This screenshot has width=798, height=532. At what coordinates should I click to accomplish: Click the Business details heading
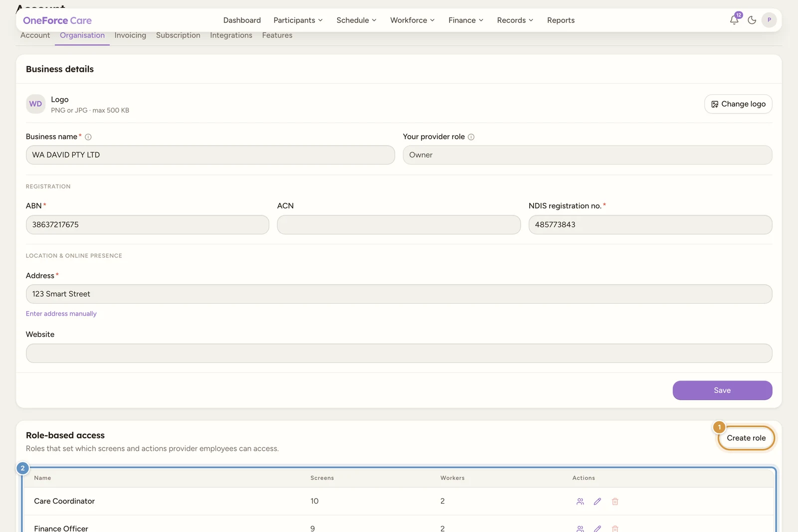tap(60, 69)
